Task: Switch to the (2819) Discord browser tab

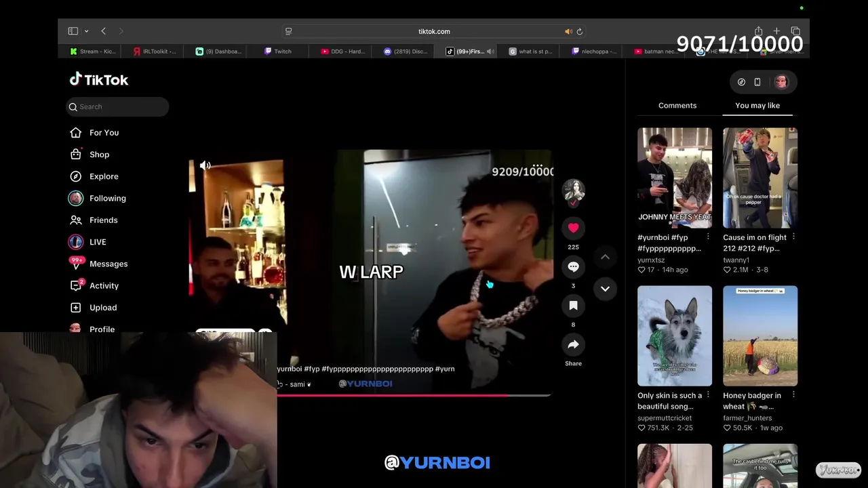Action: (x=405, y=52)
